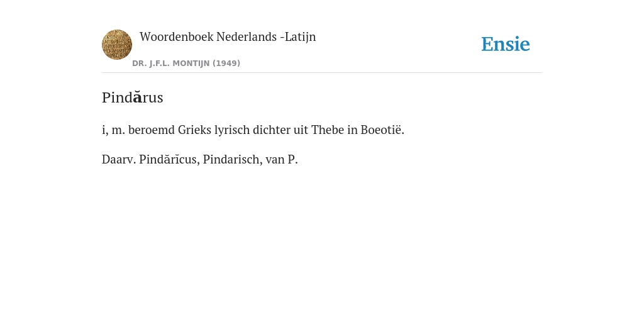
Task: Click the word Boeotië in the definition
Action: [x=382, y=130]
